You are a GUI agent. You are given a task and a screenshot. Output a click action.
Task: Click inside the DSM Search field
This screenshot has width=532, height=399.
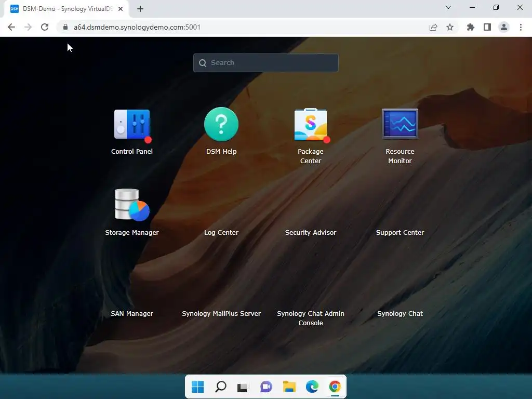[x=265, y=63]
